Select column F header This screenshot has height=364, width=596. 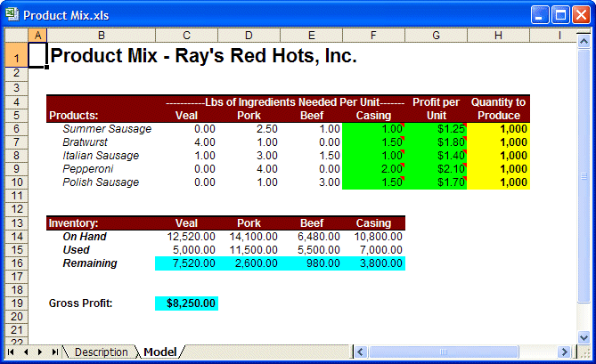pos(373,36)
